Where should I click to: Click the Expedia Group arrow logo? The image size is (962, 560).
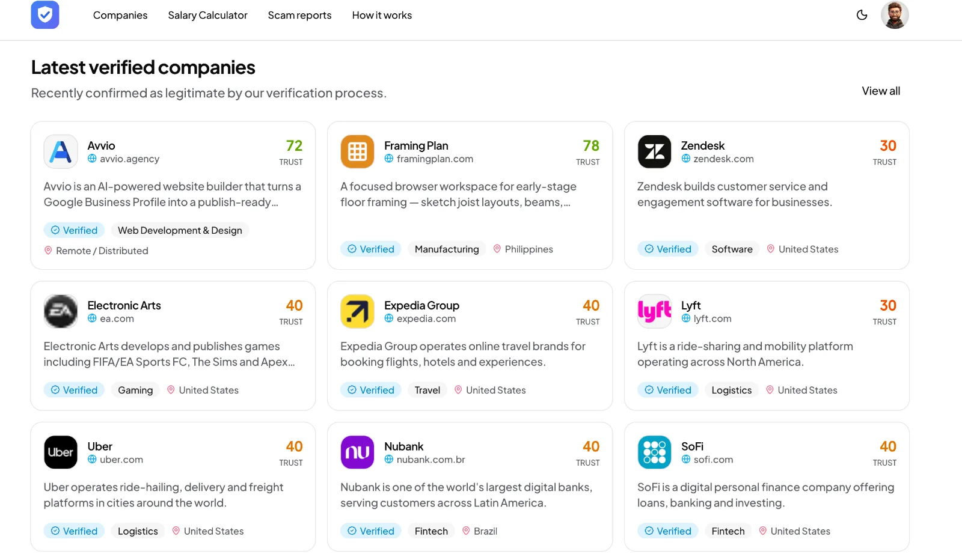coord(358,311)
